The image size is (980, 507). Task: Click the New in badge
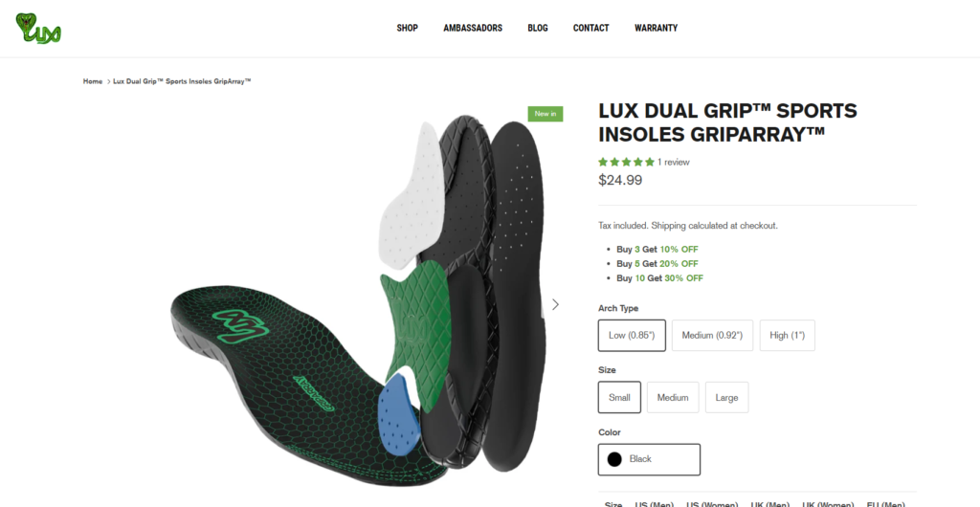(546, 114)
